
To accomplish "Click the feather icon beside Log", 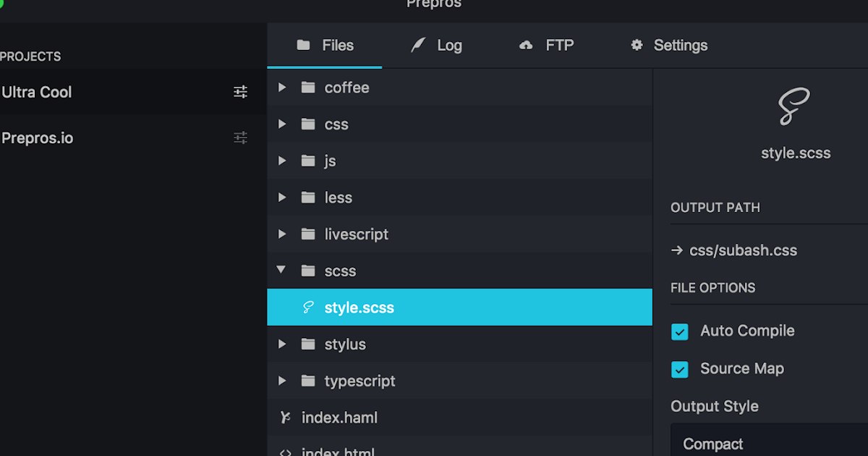I will (x=418, y=45).
